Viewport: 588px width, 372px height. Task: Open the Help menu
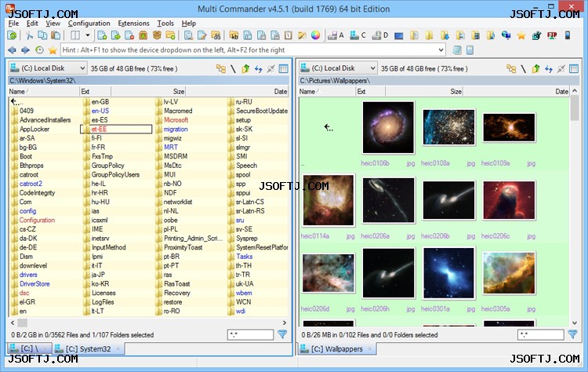tap(189, 24)
